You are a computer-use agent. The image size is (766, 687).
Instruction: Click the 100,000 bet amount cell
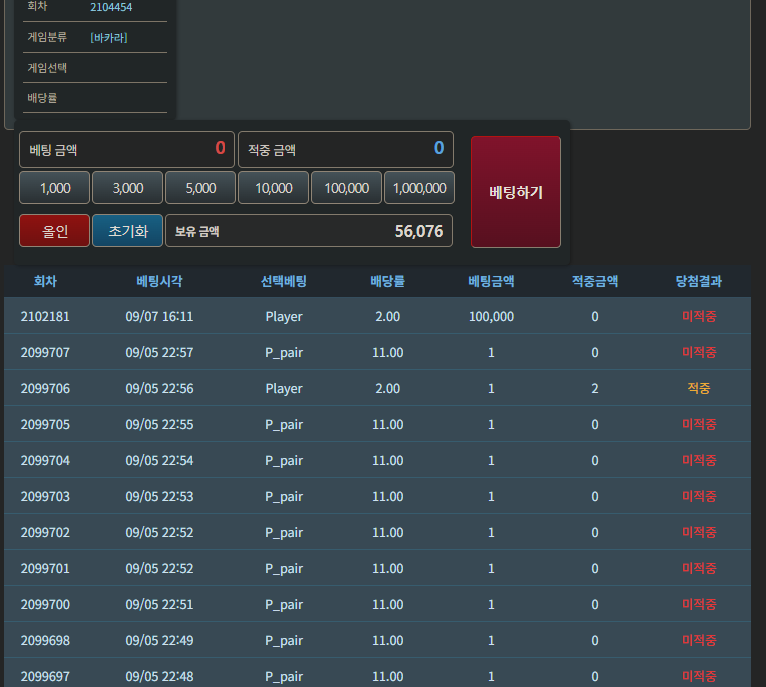(x=491, y=317)
